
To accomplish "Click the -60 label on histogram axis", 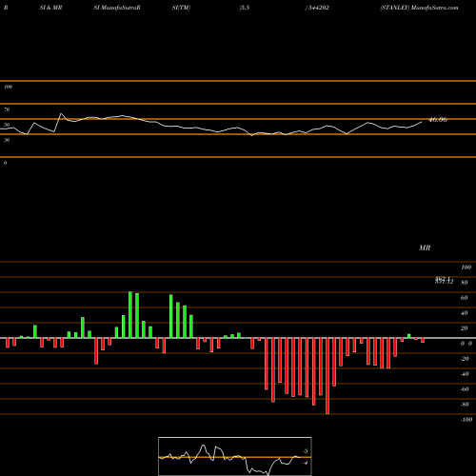I will [x=465, y=389].
